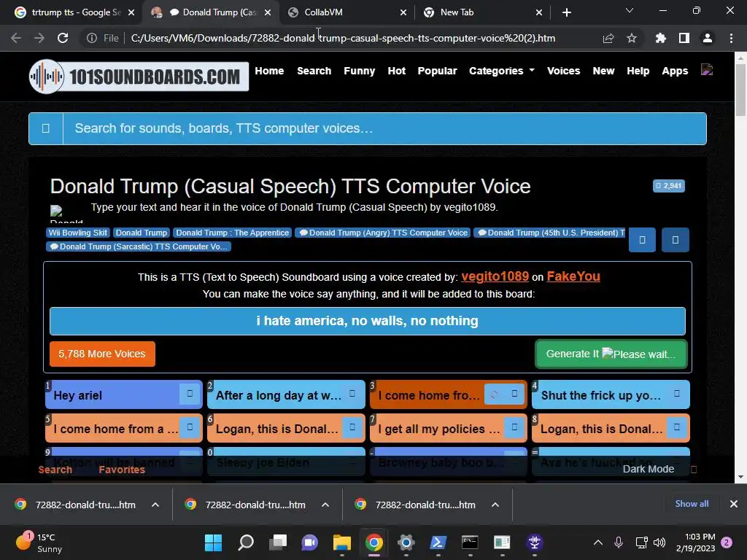Open weather widget 15°C Sunny
The image size is (747, 560).
pos(38,542)
